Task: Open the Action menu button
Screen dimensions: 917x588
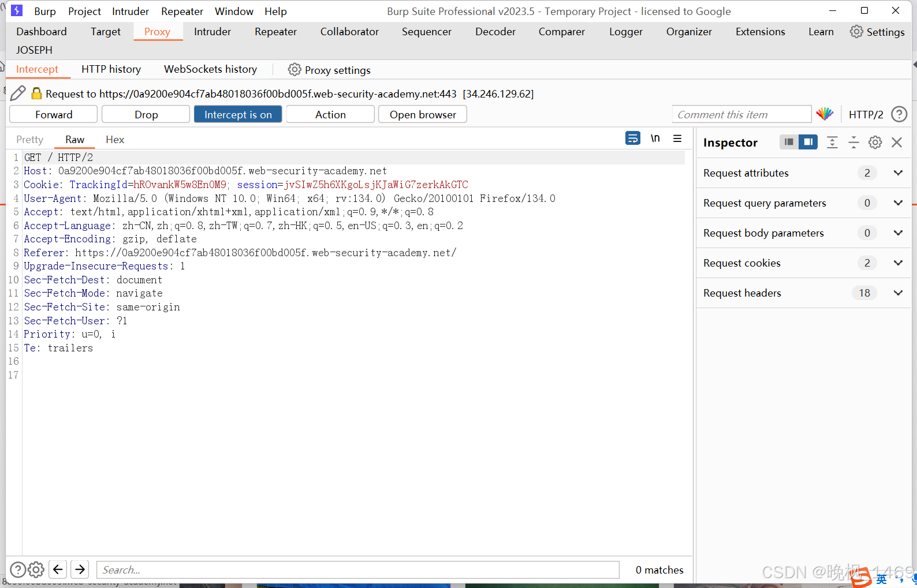Action: [330, 114]
